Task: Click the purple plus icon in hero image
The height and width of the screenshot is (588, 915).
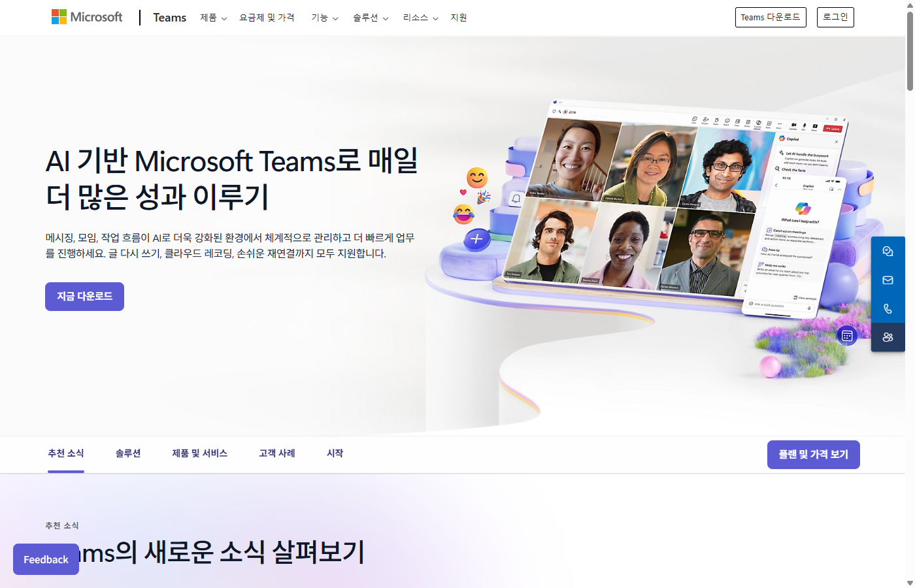Action: (476, 239)
